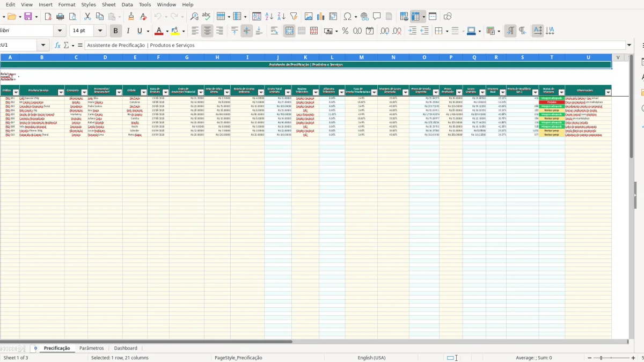Open the Borders dropdown arrow
The width and height of the screenshot is (644, 362).
pos(447,31)
